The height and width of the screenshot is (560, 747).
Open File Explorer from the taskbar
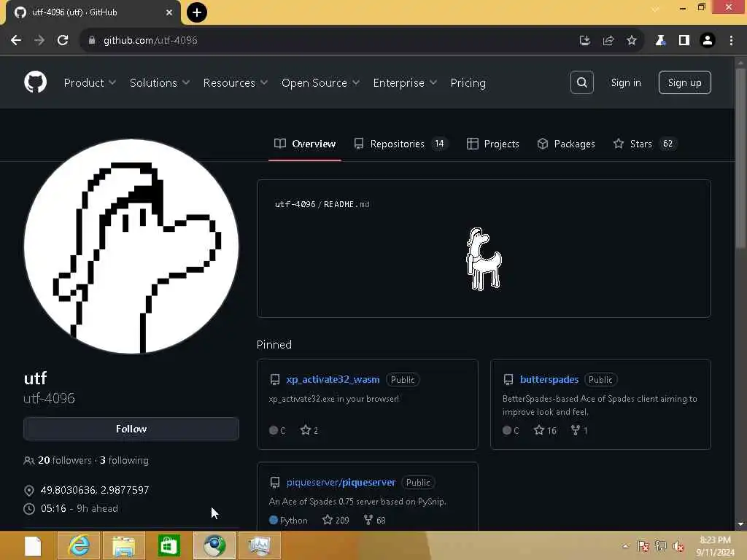(124, 545)
